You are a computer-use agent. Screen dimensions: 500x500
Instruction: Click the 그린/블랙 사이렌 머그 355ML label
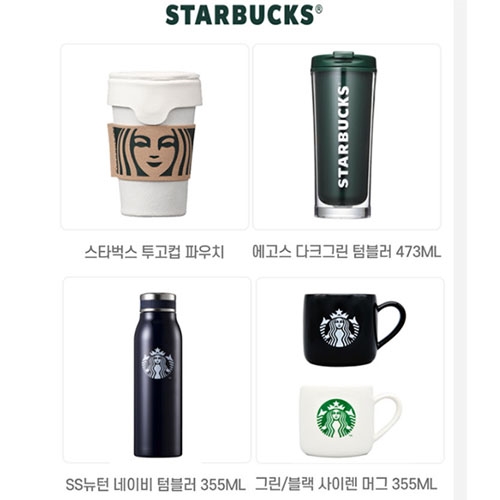(346, 484)
